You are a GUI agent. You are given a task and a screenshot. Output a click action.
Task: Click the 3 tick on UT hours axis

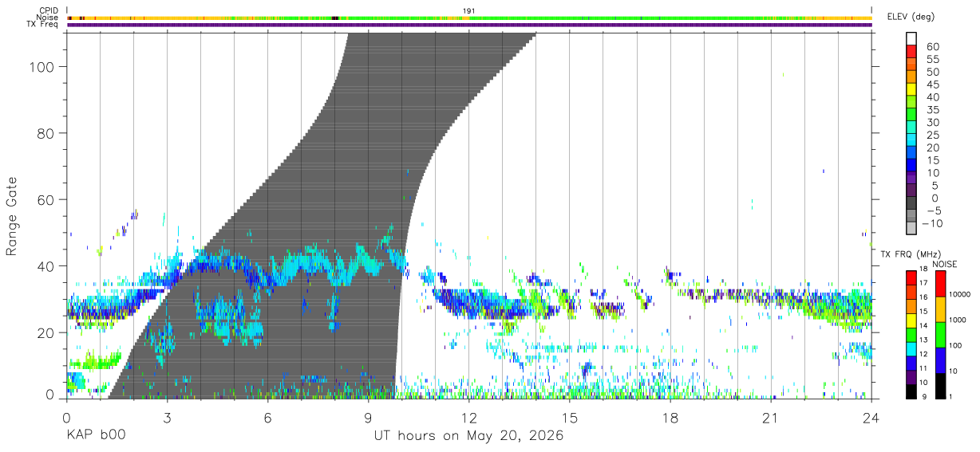pos(167,417)
